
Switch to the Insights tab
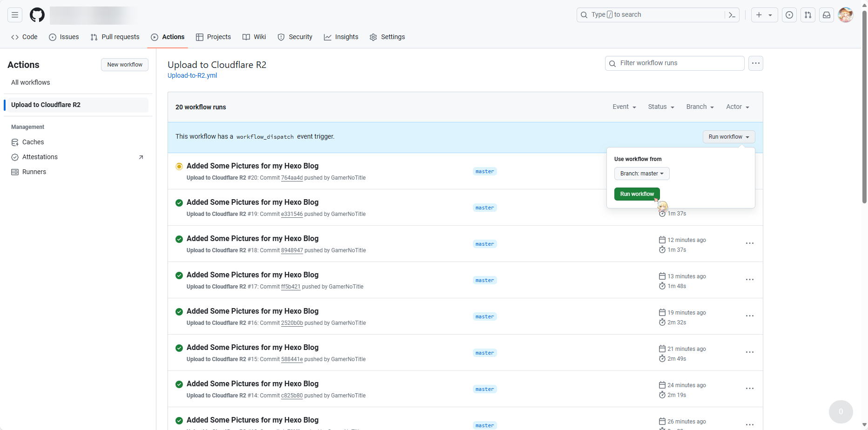point(341,37)
